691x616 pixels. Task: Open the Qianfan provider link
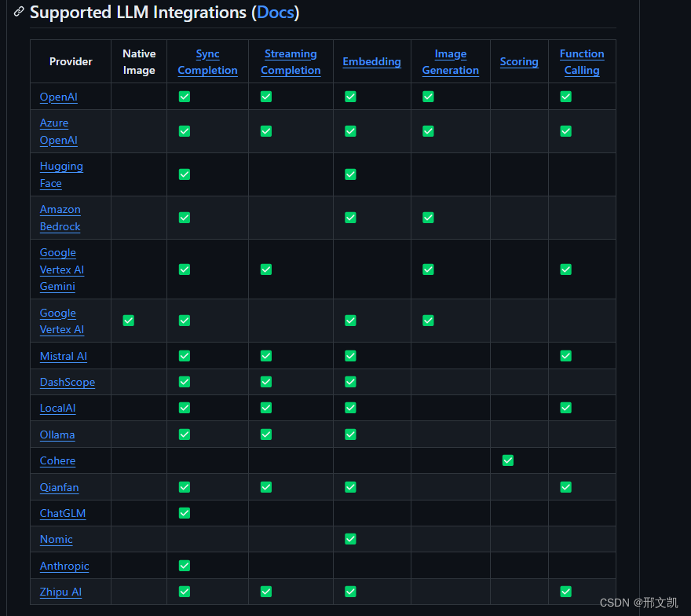point(59,487)
